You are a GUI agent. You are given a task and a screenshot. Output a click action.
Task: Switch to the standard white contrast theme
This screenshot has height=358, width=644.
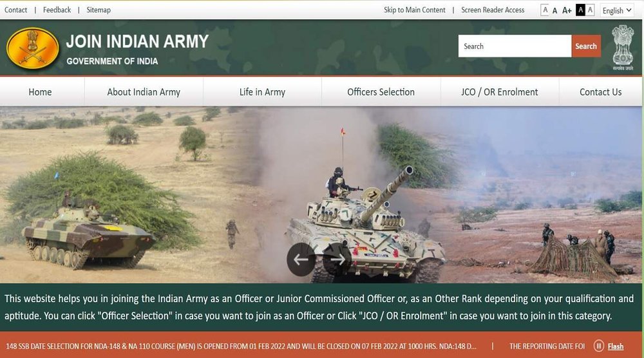point(590,10)
